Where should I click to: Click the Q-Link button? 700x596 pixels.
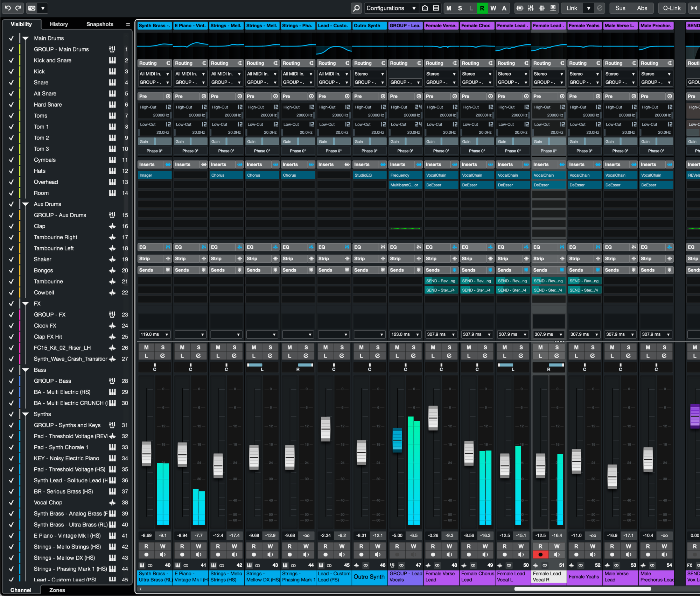[x=671, y=8]
